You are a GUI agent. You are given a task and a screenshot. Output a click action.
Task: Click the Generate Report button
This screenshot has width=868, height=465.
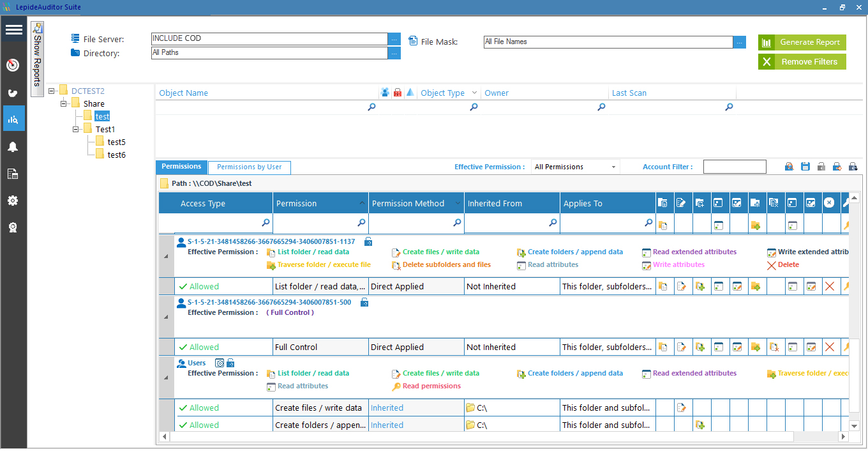click(x=802, y=42)
